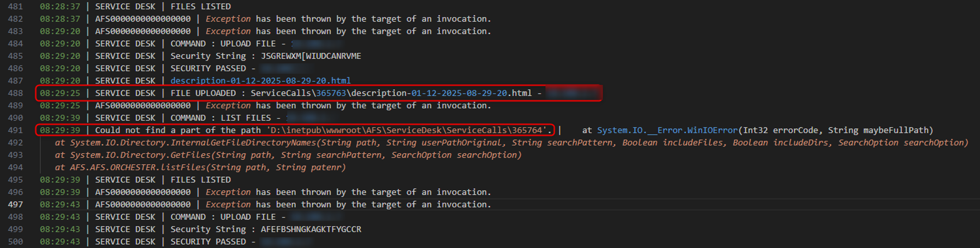
Task: Click the 365763 folder number in FILE UPLOADED line
Action: click(331, 93)
